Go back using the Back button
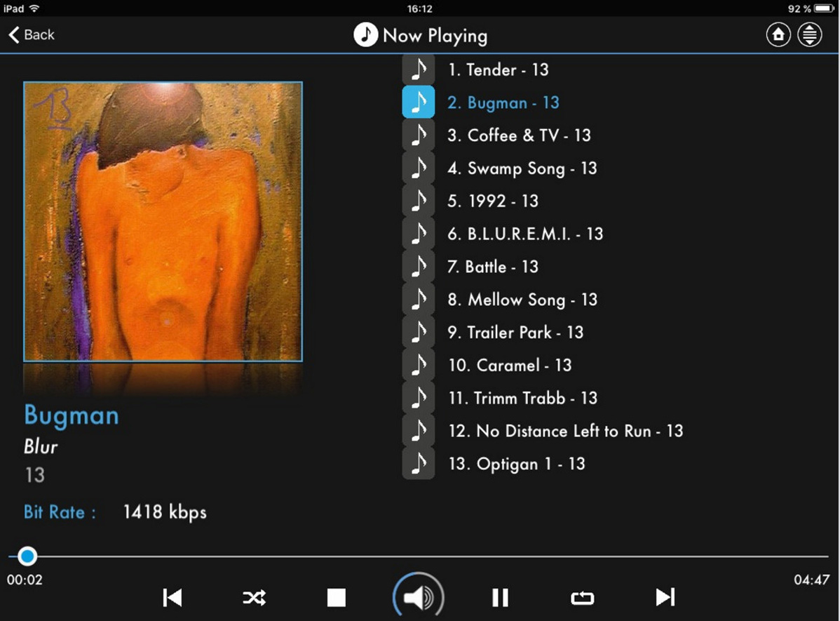Image resolution: width=840 pixels, height=621 pixels. coord(32,34)
